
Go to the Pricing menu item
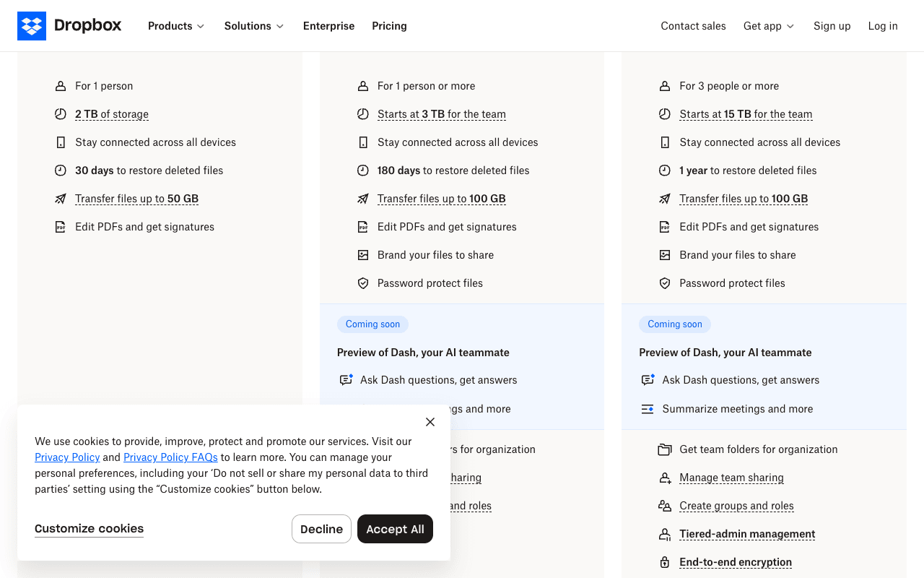point(389,26)
